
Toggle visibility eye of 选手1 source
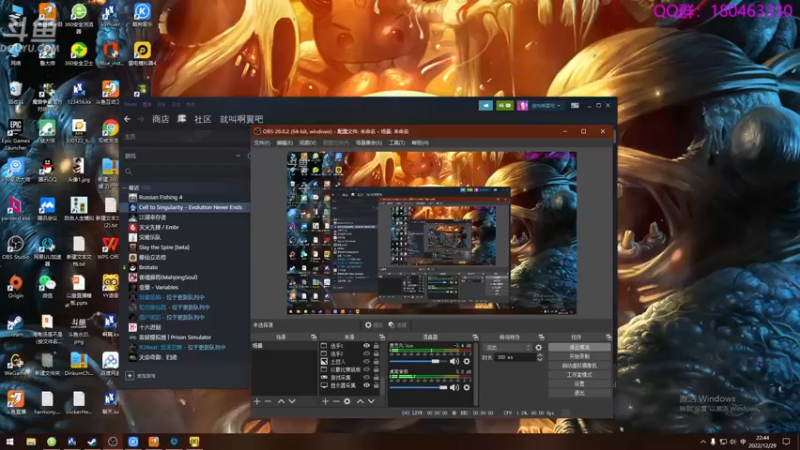click(x=366, y=346)
